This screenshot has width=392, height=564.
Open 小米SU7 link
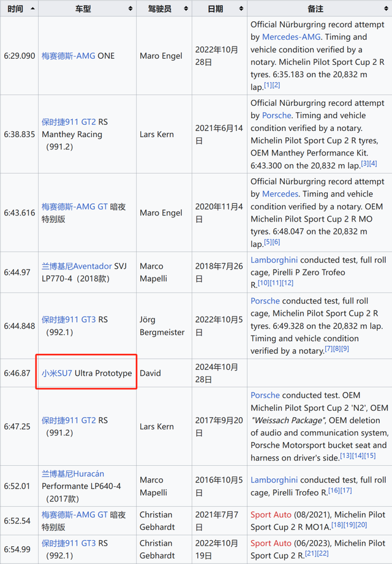coord(57,373)
